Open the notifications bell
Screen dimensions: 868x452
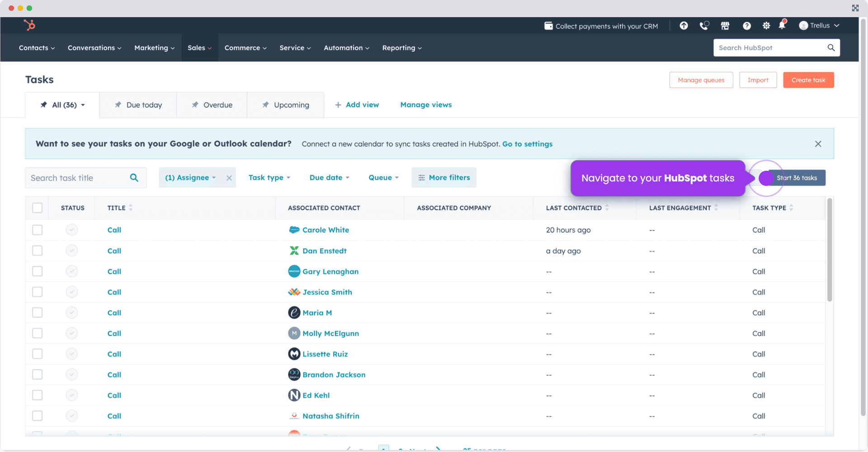coord(782,26)
